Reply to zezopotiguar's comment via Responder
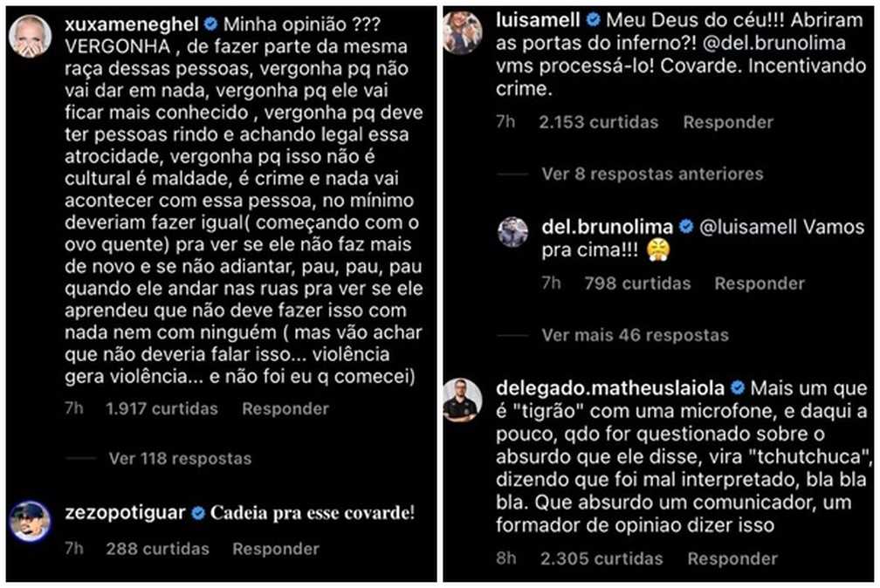The width and height of the screenshot is (880, 588). 276,549
